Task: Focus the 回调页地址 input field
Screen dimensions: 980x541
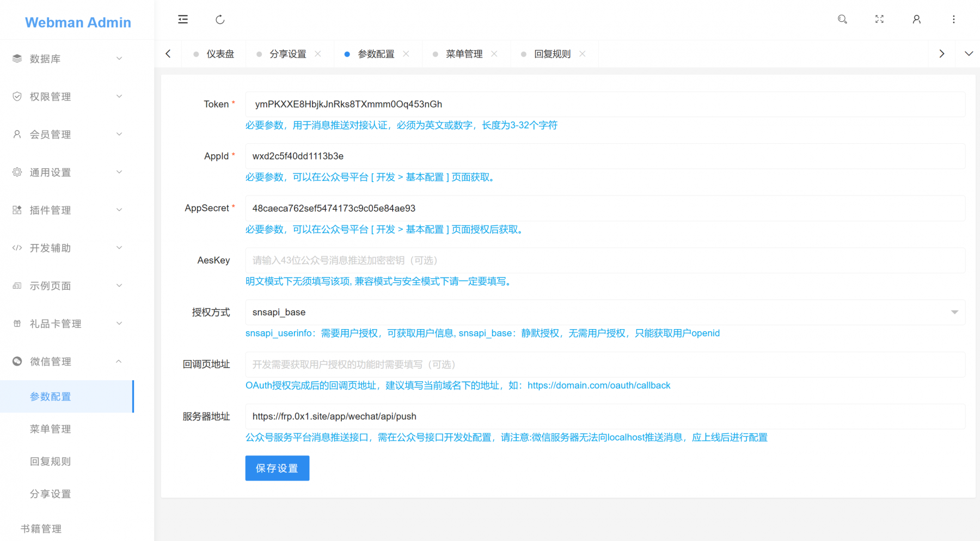Action: click(x=605, y=364)
